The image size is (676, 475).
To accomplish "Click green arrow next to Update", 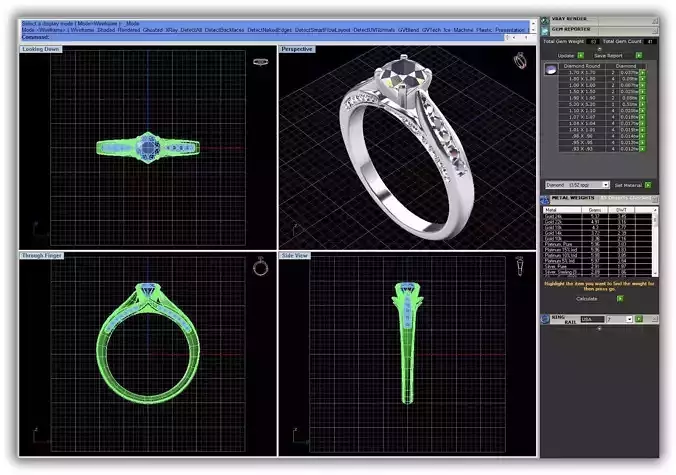I will coord(581,55).
